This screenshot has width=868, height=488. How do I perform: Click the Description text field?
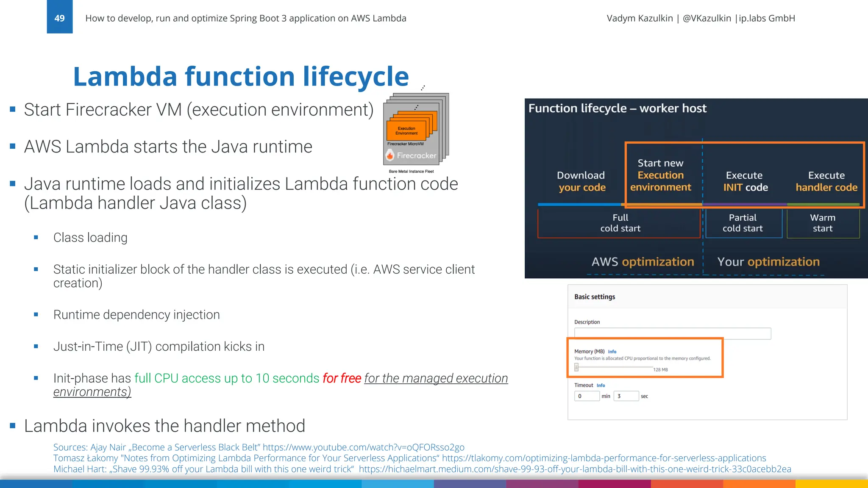[x=672, y=333]
